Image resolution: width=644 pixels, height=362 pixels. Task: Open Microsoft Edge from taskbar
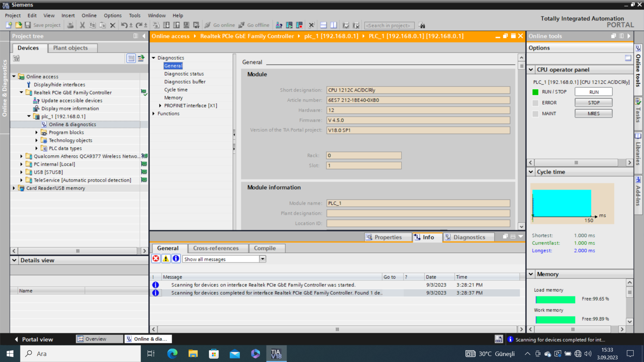pyautogui.click(x=172, y=354)
